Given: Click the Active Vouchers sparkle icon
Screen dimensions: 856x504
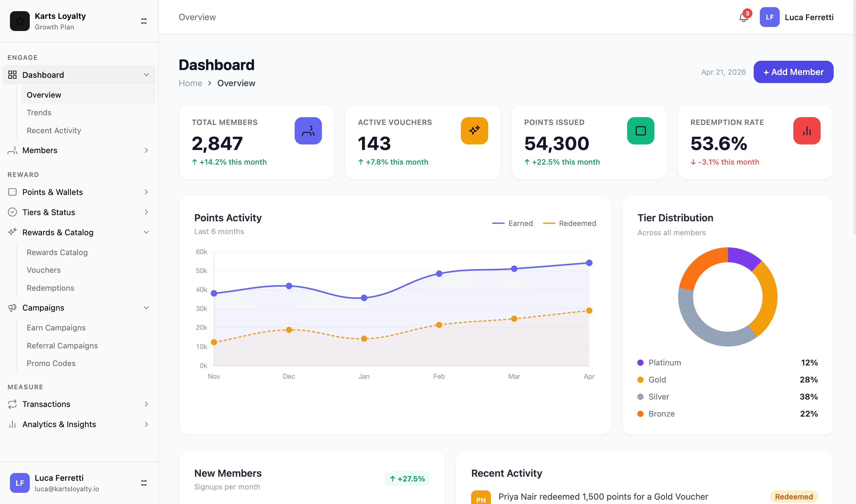Looking at the screenshot, I should [x=474, y=131].
